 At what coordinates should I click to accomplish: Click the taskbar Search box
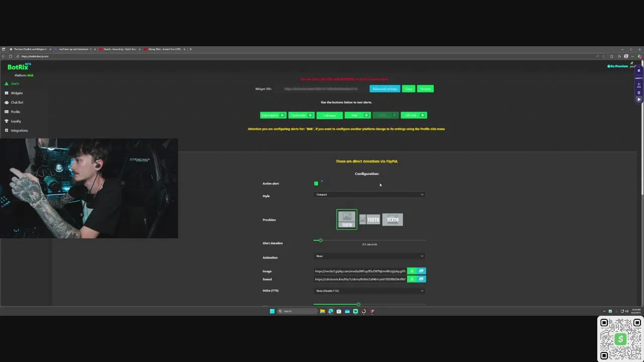[298, 311]
